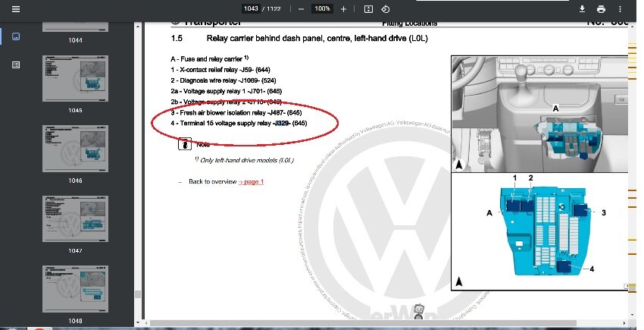Click relay number 4 label in diagram
Image resolution: width=644 pixels, height=330 pixels.
592,269
